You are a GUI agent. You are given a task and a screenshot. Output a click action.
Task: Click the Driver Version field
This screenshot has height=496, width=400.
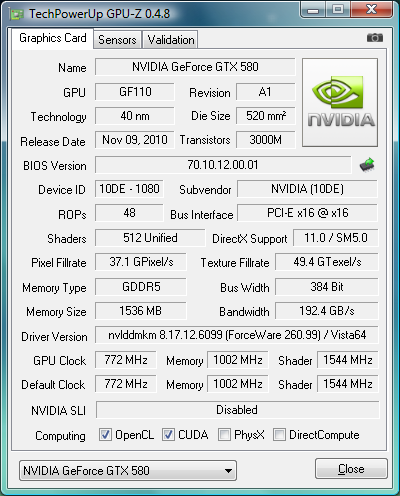[237, 335]
